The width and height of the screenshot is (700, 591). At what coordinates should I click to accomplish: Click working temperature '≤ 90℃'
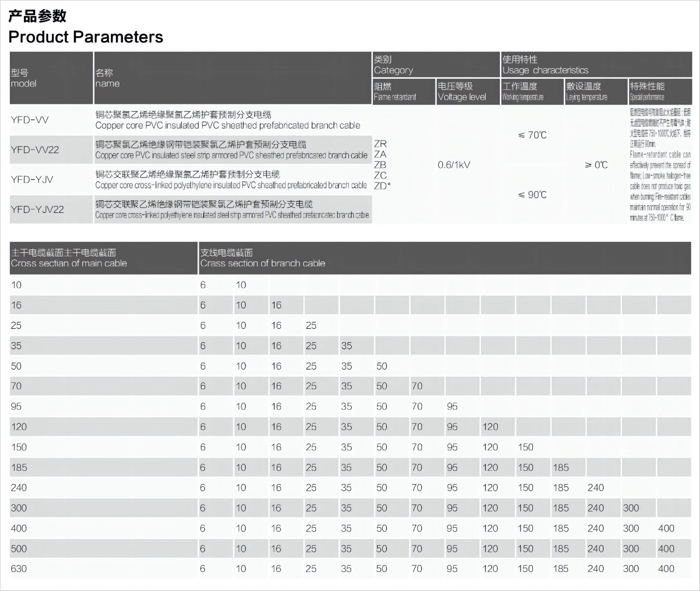click(532, 195)
